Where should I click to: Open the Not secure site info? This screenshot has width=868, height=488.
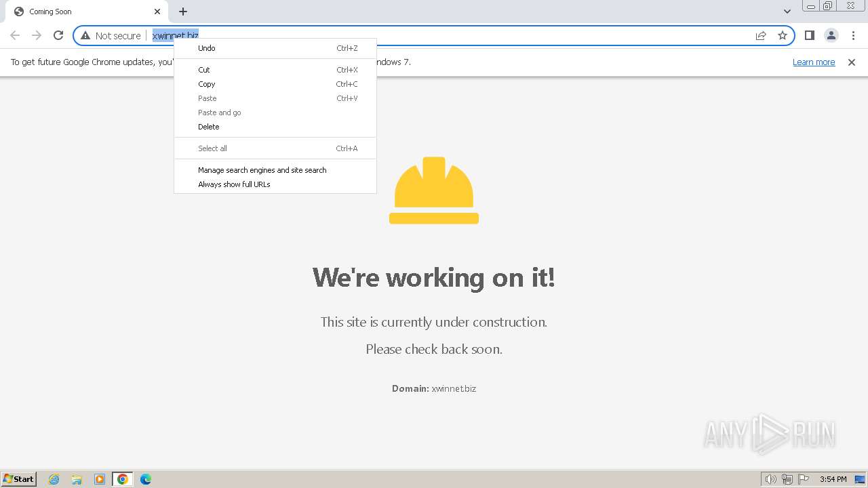111,35
